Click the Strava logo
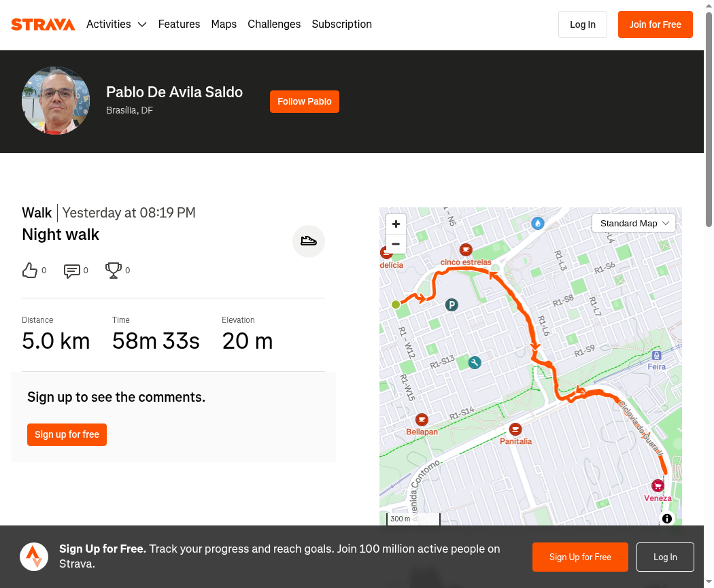 coord(43,24)
